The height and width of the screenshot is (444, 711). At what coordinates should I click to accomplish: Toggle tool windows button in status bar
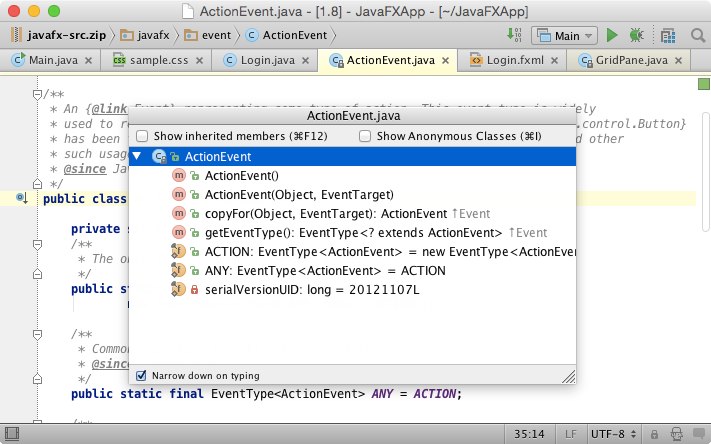pos(11,434)
